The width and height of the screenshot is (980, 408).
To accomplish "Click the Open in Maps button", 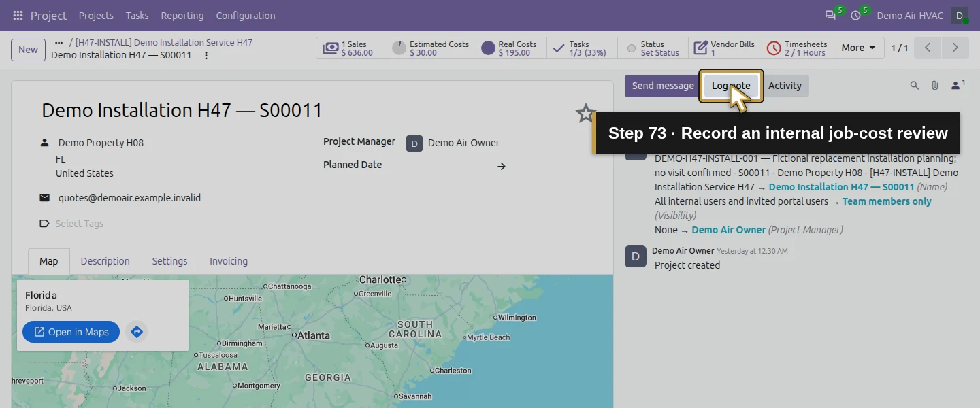I will (71, 332).
